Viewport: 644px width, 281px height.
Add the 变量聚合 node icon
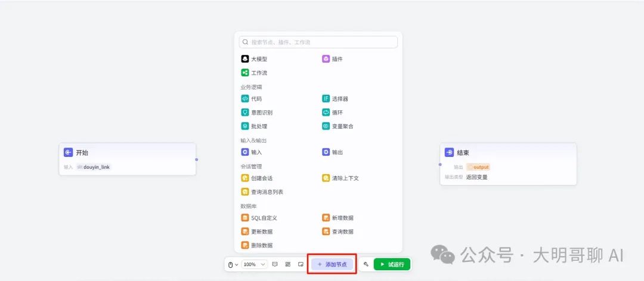(x=326, y=126)
